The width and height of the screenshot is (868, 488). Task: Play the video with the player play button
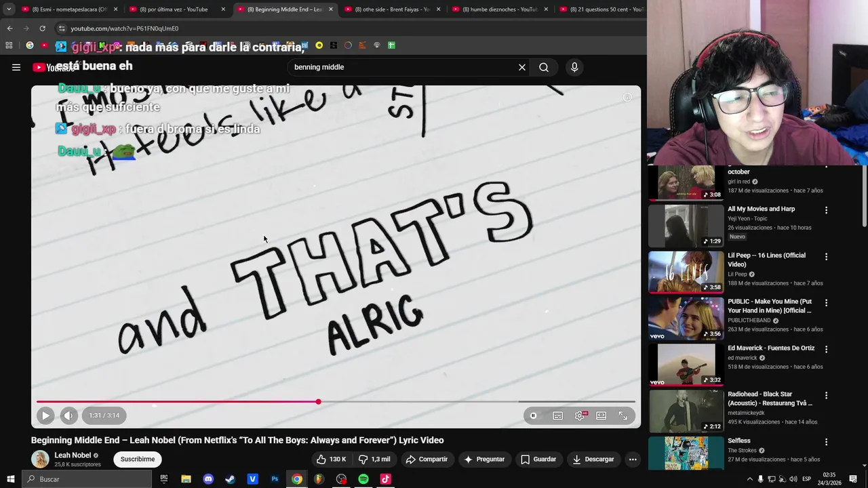click(x=45, y=415)
